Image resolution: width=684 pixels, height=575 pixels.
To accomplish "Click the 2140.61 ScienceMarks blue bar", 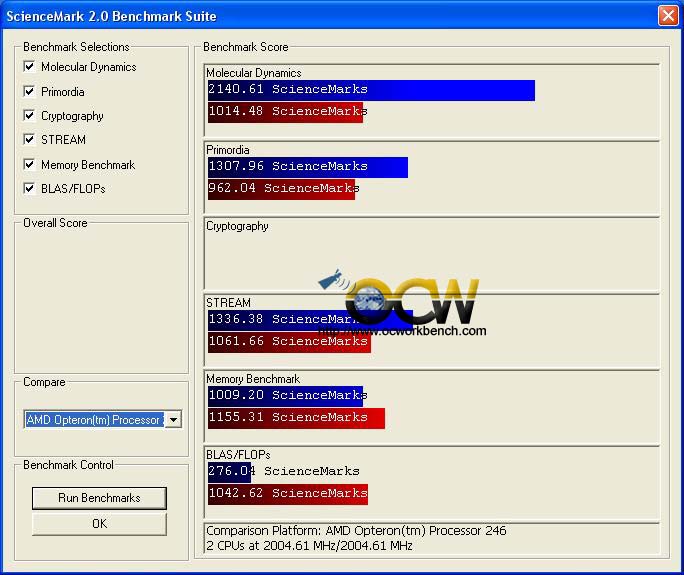I will pyautogui.click(x=371, y=90).
